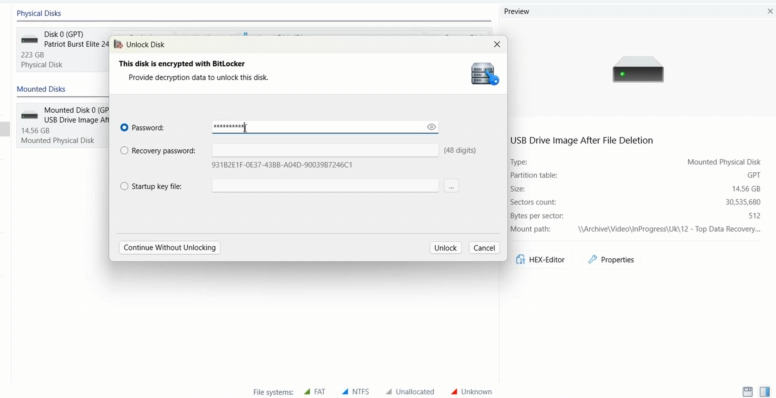Click the key ID 931B2E1F-0E37-43BB text
Viewport: 776px width, 398px height.
tap(282, 165)
